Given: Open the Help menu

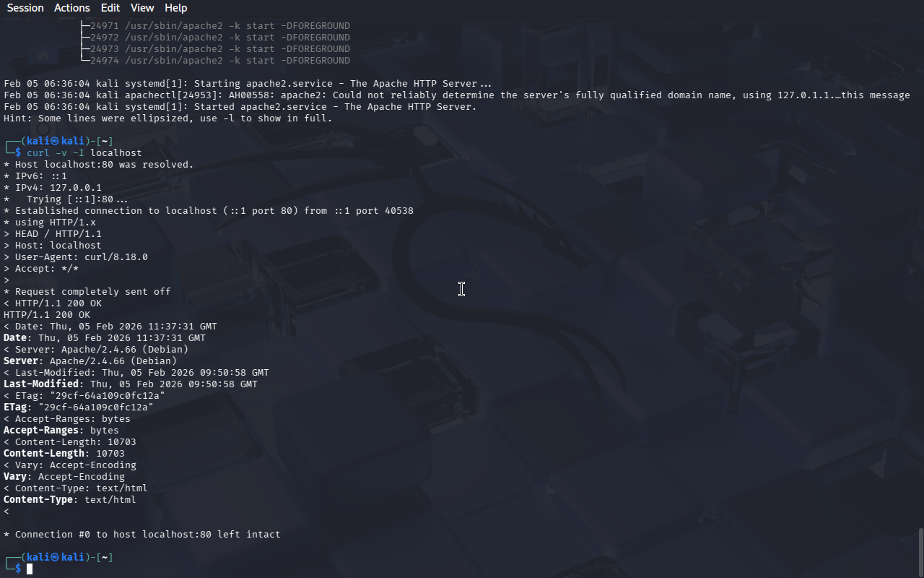Looking at the screenshot, I should tap(176, 8).
